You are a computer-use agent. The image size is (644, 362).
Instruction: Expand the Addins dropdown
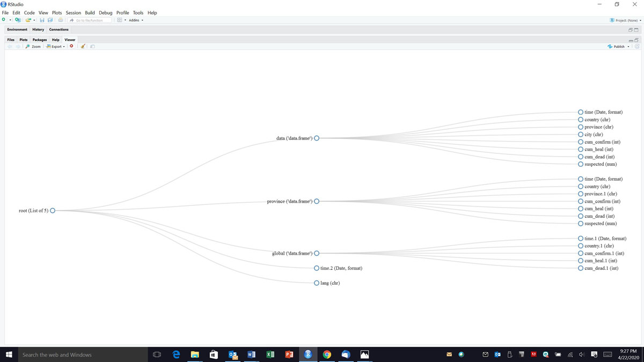click(x=136, y=20)
